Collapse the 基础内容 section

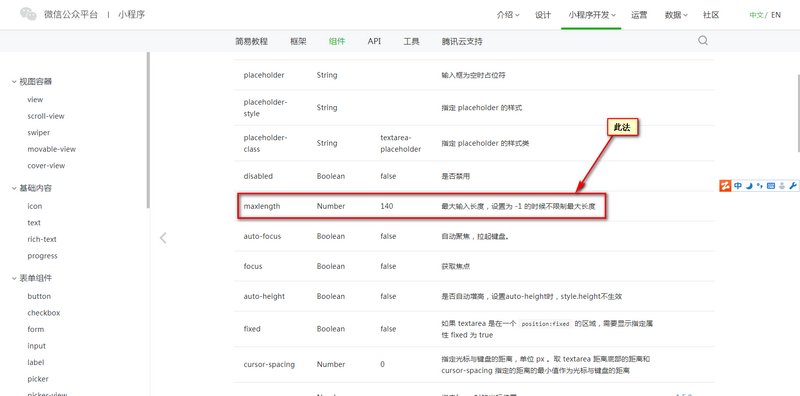point(32,188)
